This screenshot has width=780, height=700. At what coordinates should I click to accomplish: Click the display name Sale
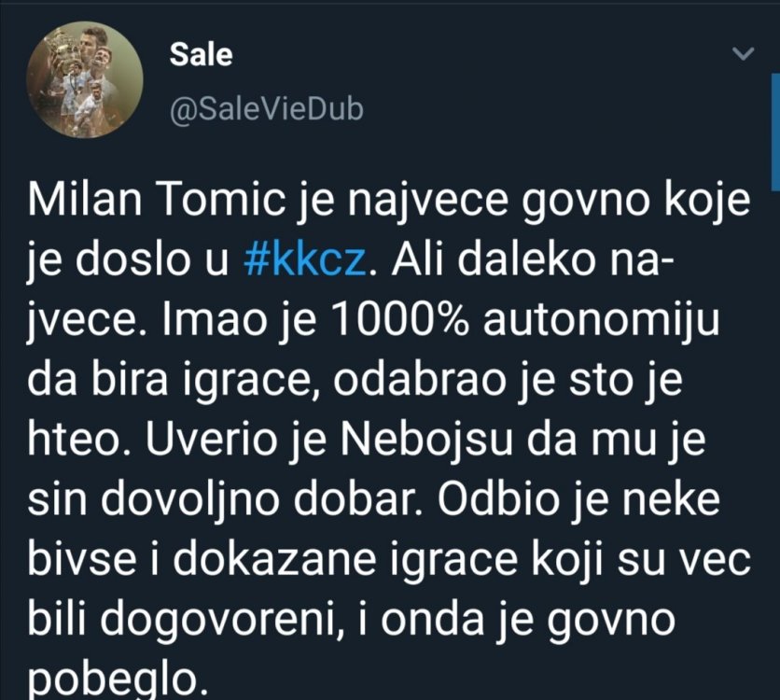pyautogui.click(x=200, y=55)
